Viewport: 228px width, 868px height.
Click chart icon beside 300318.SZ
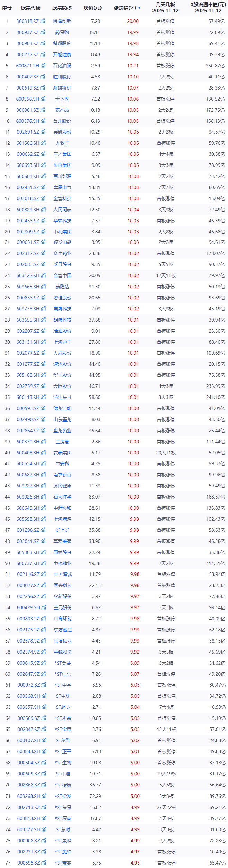pyautogui.click(x=43, y=21)
